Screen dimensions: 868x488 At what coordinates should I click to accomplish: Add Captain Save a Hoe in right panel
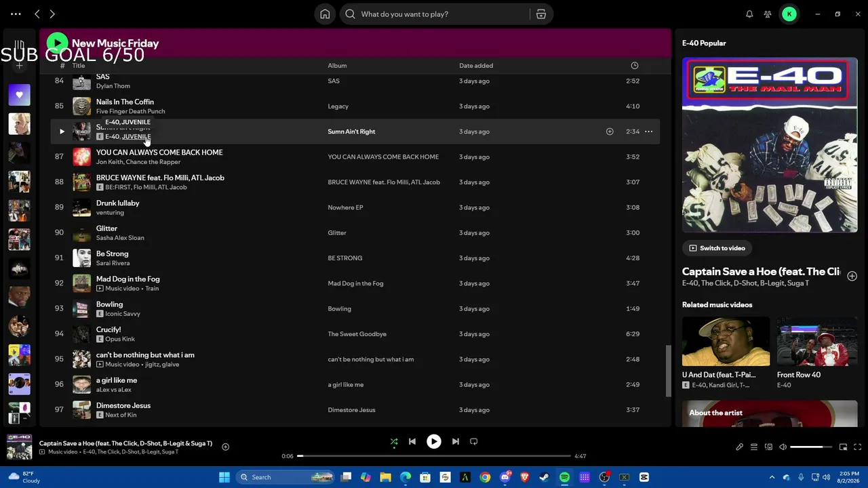[852, 277]
